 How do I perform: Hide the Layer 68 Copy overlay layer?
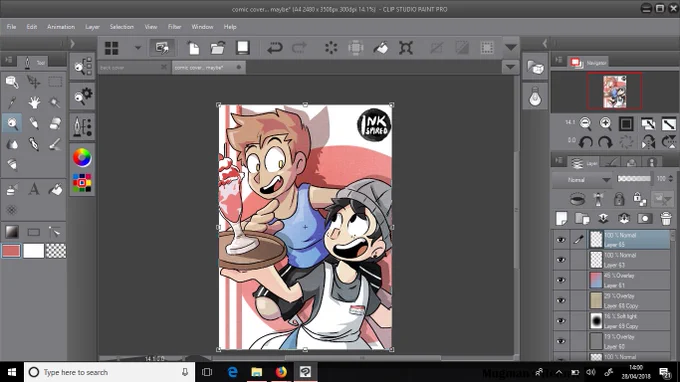(x=561, y=300)
